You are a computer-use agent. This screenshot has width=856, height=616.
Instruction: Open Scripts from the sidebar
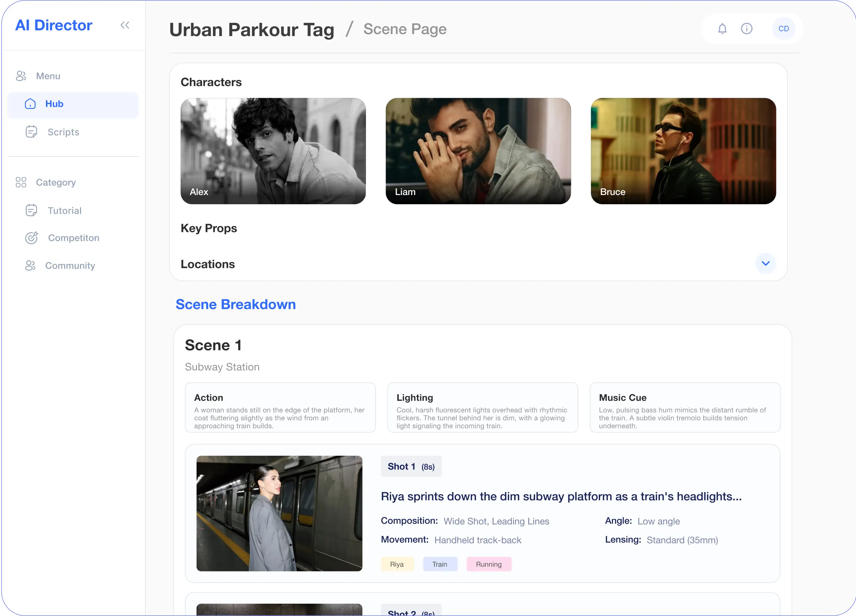tap(63, 132)
